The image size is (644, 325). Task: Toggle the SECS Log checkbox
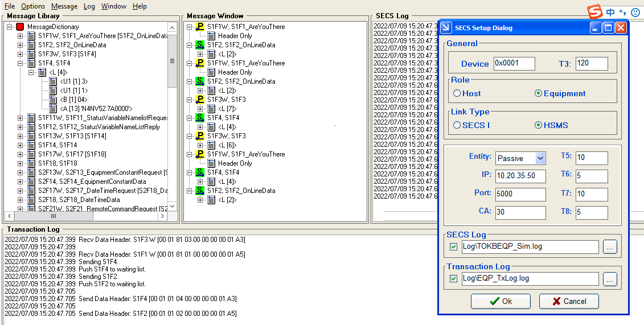pos(453,247)
